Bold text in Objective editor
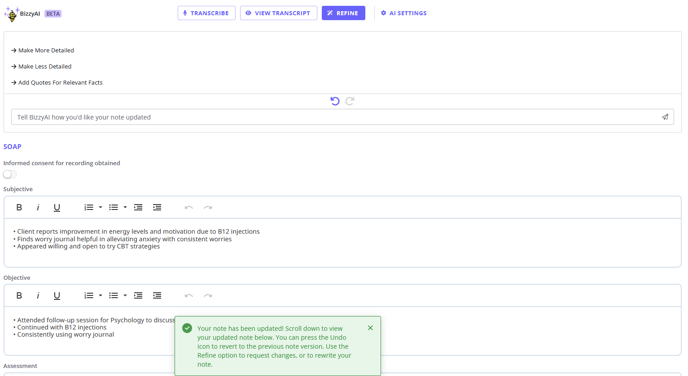This screenshot has height=376, width=688. [19, 296]
